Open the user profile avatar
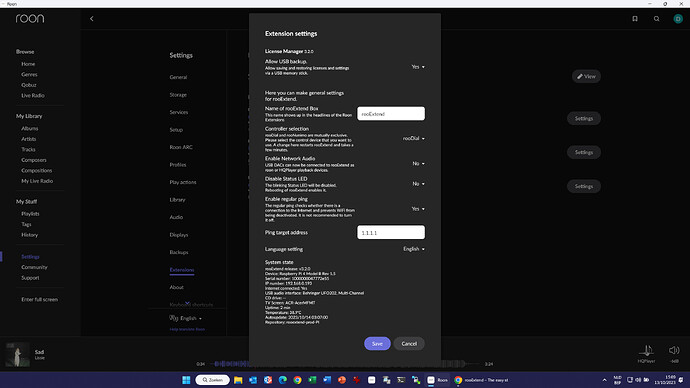Viewport: 690px width, 388px height. pos(678,18)
